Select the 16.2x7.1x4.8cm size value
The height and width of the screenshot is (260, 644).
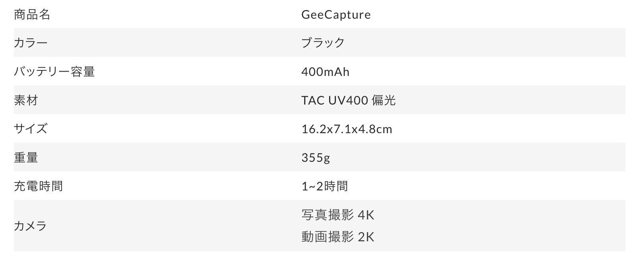pos(347,129)
